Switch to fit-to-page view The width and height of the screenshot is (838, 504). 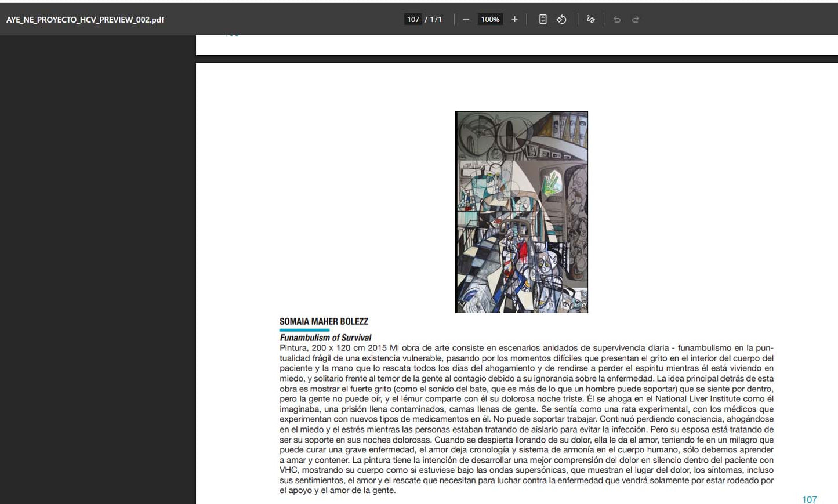click(542, 19)
